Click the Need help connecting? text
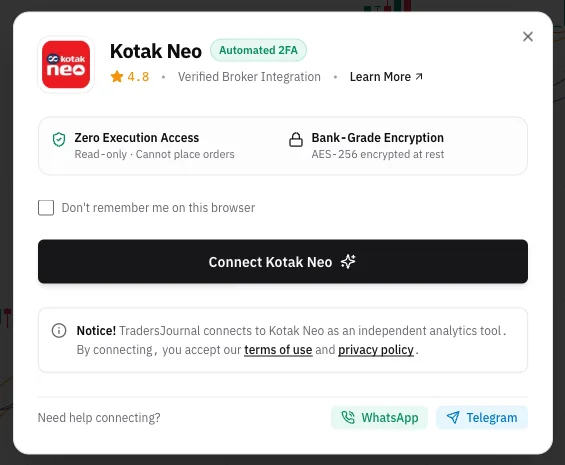 coord(99,417)
